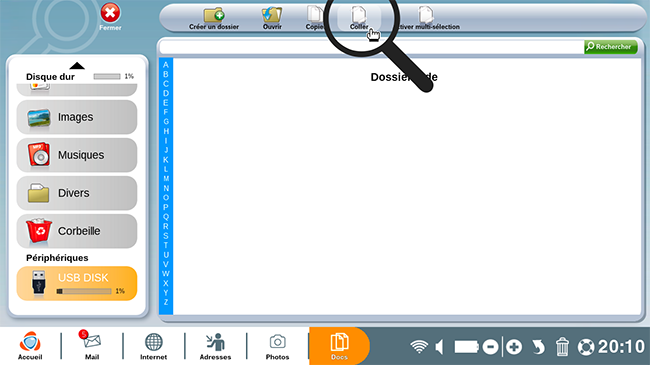Activate multi-sélection mode in the toolbar
The image size is (650, 365).
point(426,18)
